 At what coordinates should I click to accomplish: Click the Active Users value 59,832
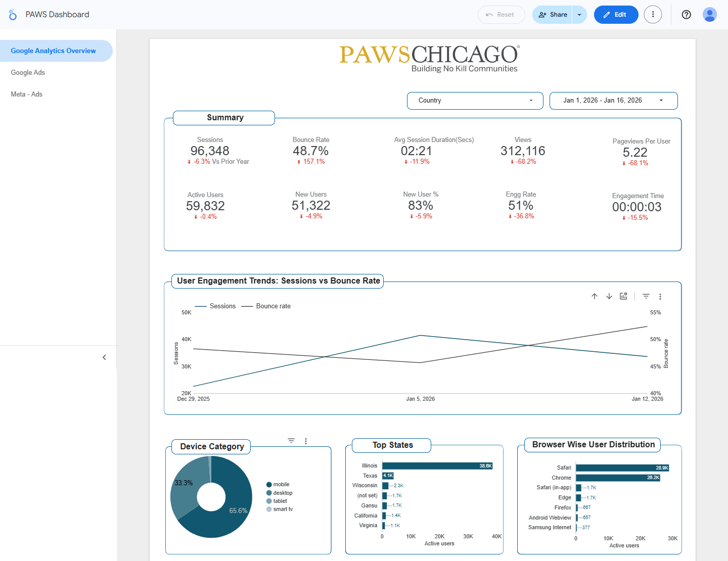[x=205, y=206]
